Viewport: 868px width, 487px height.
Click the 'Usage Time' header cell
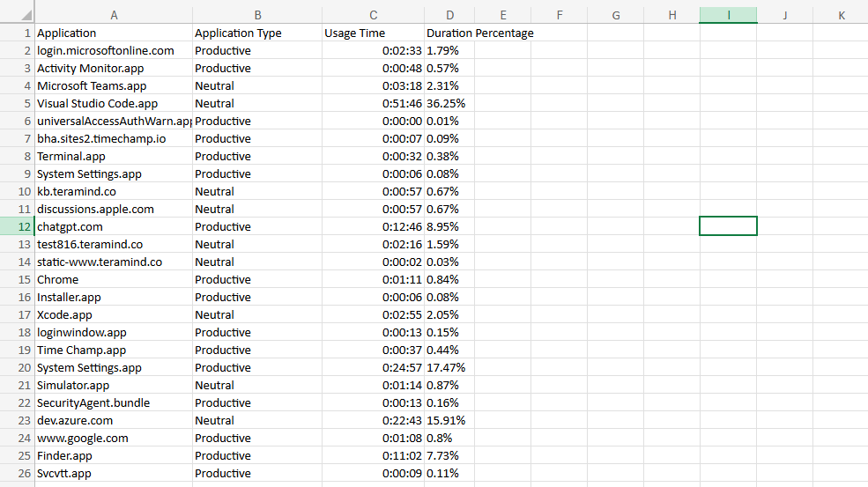pos(373,33)
